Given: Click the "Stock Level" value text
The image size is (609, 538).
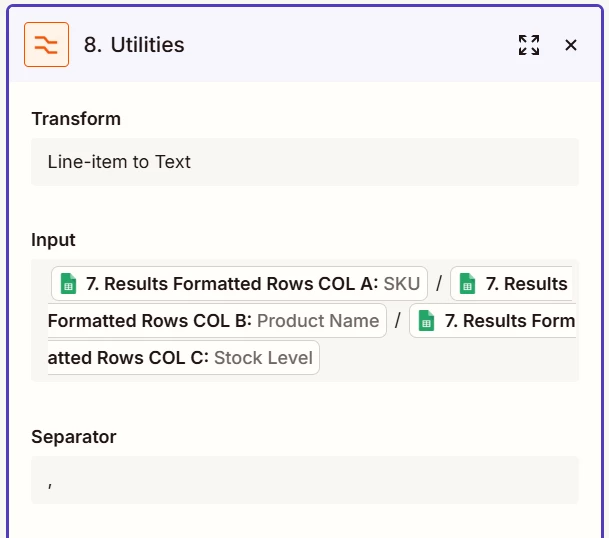Looking at the screenshot, I should [263, 357].
